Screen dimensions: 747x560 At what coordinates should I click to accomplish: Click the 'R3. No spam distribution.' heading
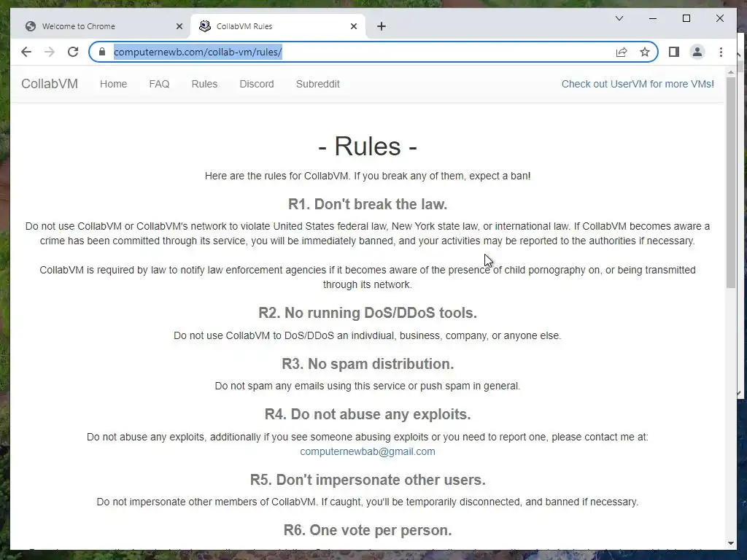(368, 364)
